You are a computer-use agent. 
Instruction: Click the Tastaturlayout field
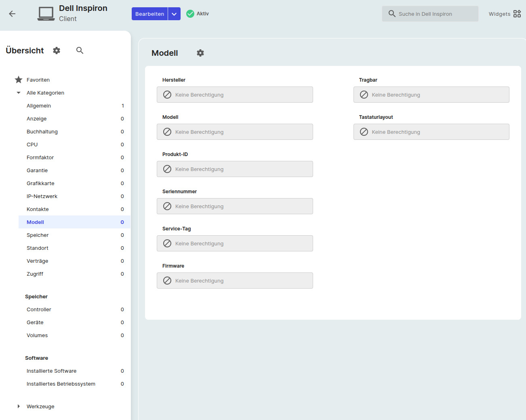point(431,132)
